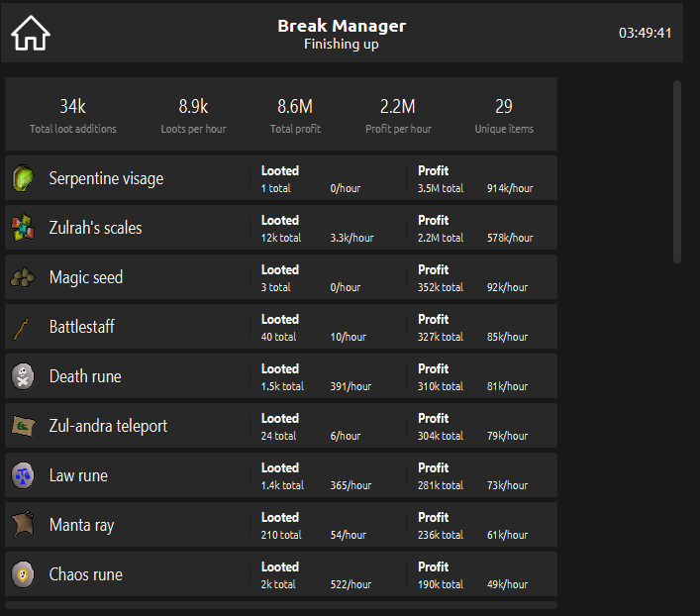Click the Zulrah's scales 12k looted total
The width and height of the screenshot is (700, 616).
[x=281, y=238]
